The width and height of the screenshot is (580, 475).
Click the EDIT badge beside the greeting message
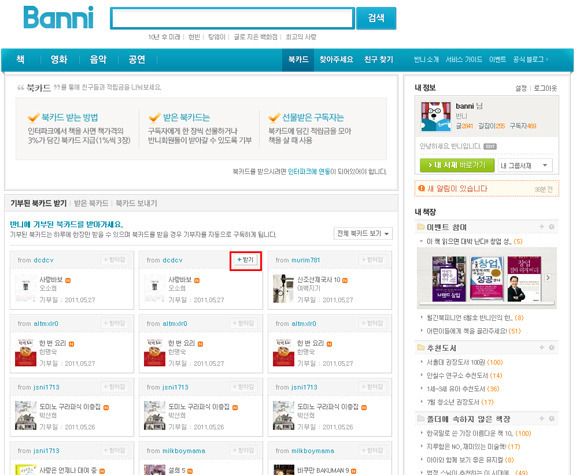coord(490,146)
